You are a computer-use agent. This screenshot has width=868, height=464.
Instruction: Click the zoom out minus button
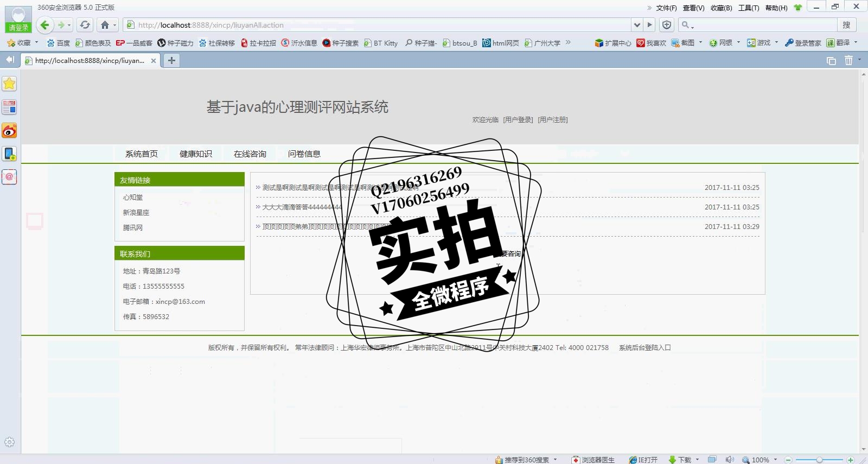[789, 460]
